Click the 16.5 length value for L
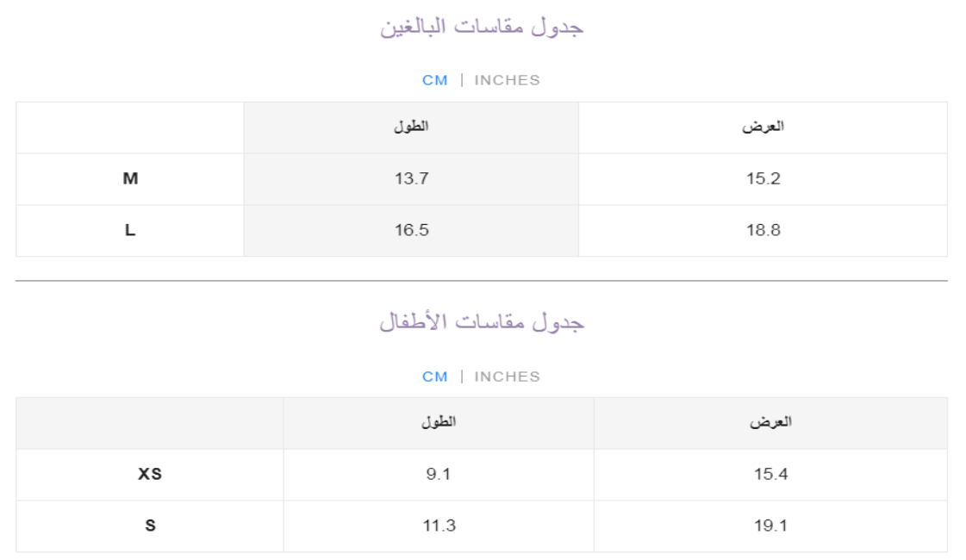966x560 pixels. click(412, 230)
